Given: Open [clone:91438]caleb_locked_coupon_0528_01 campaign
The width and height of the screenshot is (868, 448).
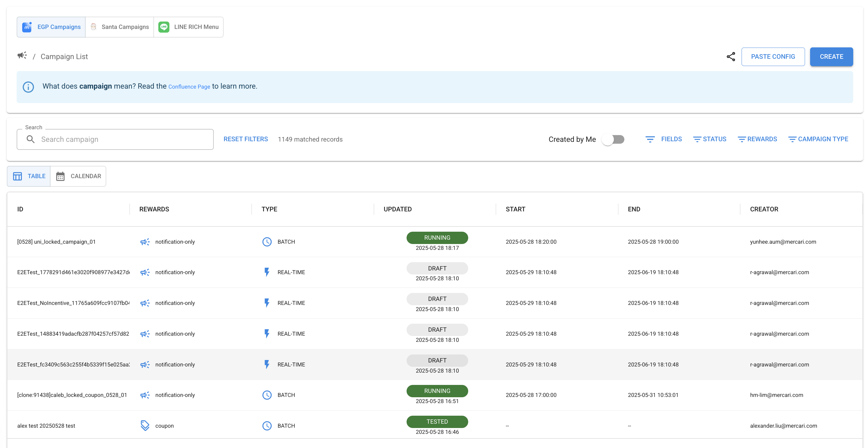Looking at the screenshot, I should click(x=72, y=395).
